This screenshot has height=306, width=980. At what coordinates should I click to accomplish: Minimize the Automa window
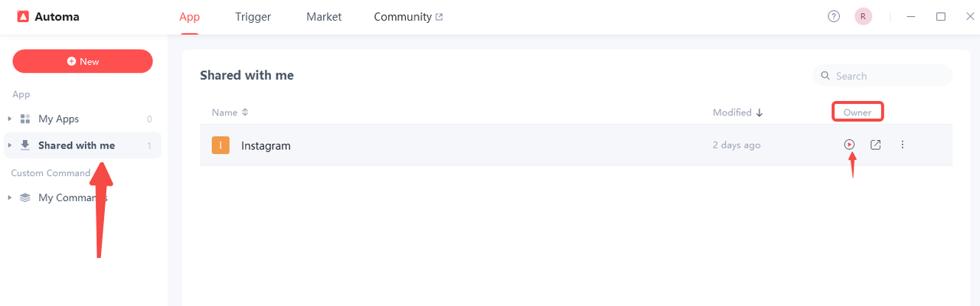(911, 17)
